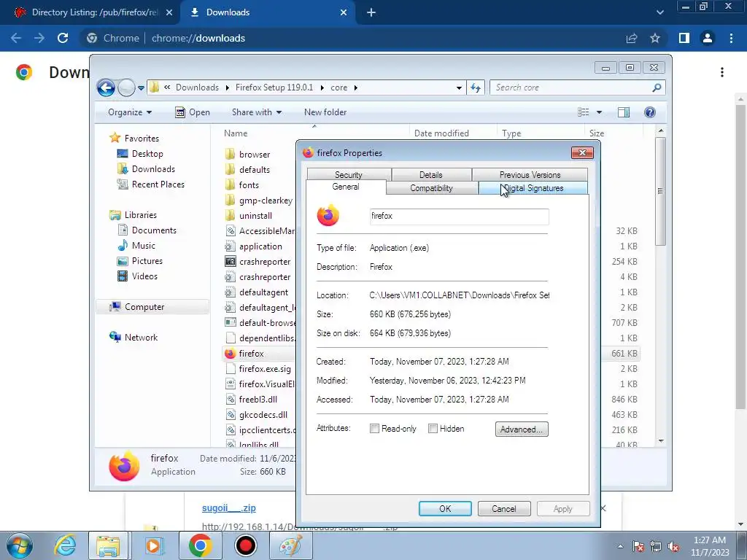Bookmark this page with the star icon
This screenshot has width=747, height=560.
point(655,38)
